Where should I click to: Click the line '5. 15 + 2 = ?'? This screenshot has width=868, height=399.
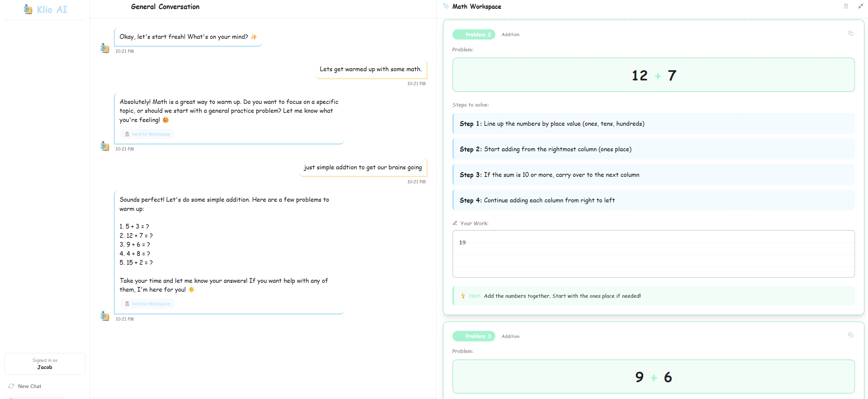pos(136,262)
